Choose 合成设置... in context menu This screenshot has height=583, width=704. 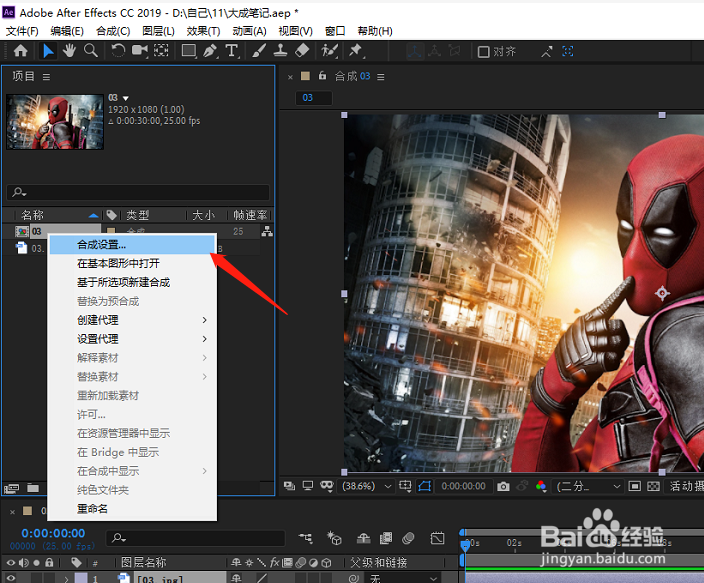(x=133, y=245)
